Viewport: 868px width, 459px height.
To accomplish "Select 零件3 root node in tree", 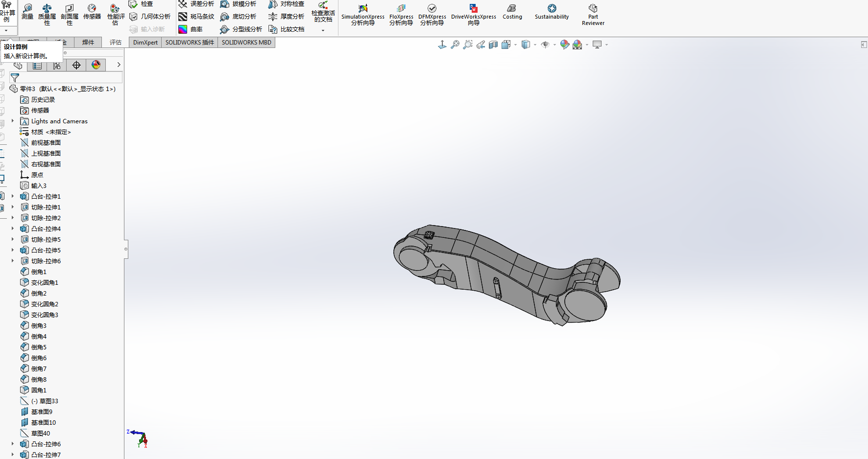I will pyautogui.click(x=63, y=89).
